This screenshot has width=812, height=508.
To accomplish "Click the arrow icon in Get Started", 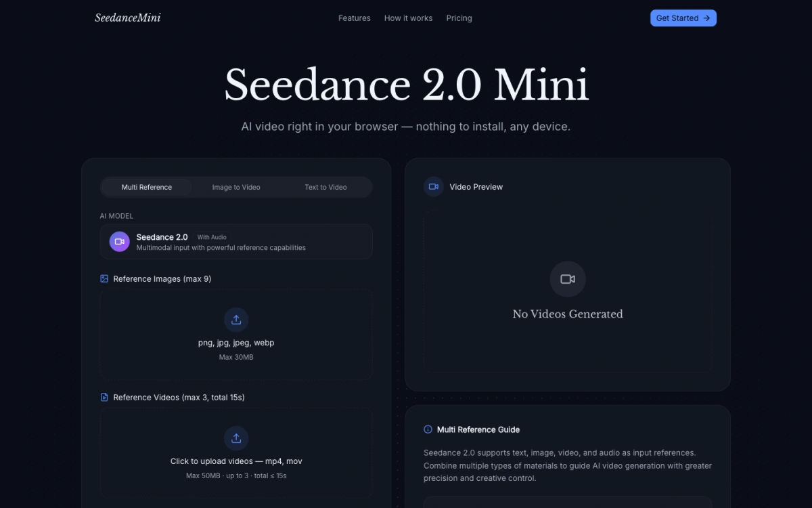I will [x=706, y=18].
